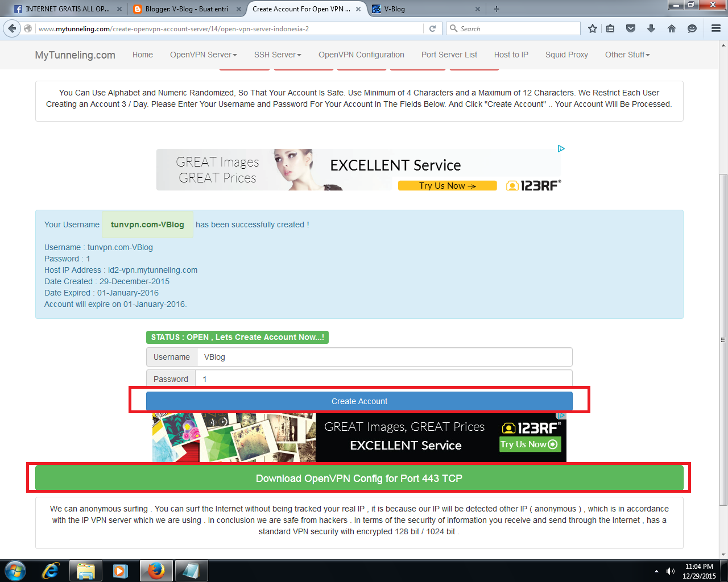
Task: Open Host to IP page
Action: click(511, 55)
